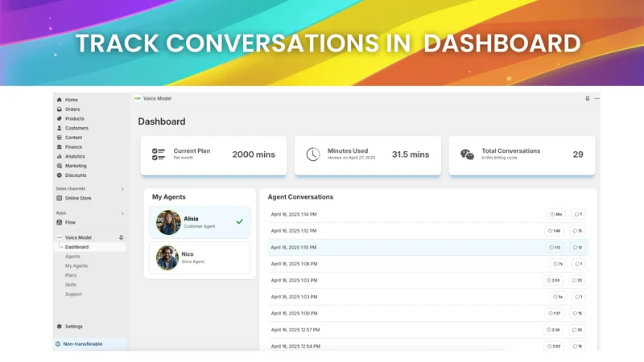This screenshot has height=362, width=644.
Task: Open the three-dots menu in top bar
Action: pos(597,98)
